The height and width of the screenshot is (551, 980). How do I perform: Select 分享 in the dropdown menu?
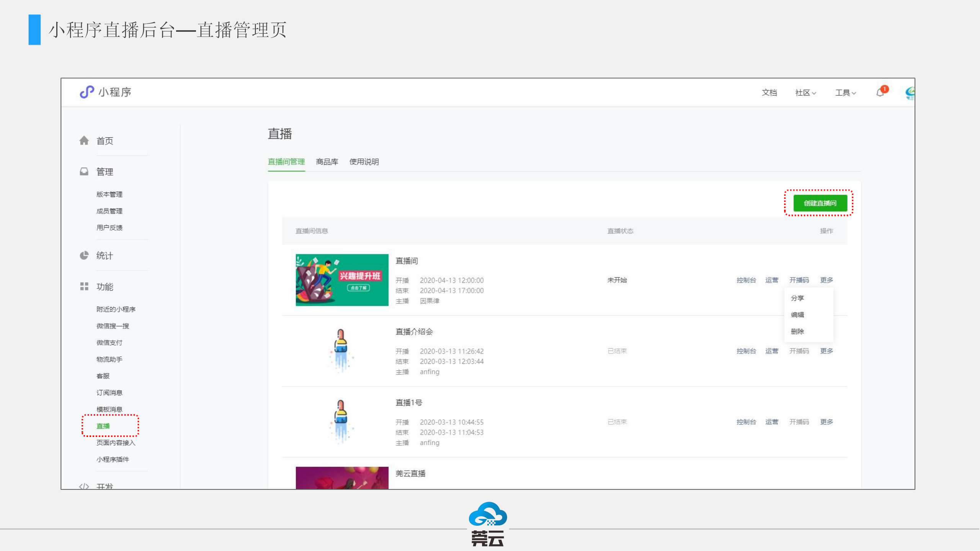(797, 298)
